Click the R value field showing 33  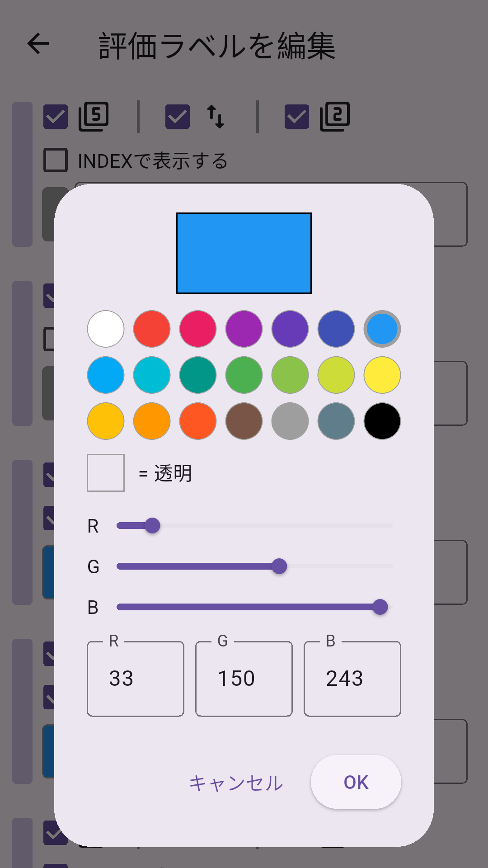pos(135,678)
